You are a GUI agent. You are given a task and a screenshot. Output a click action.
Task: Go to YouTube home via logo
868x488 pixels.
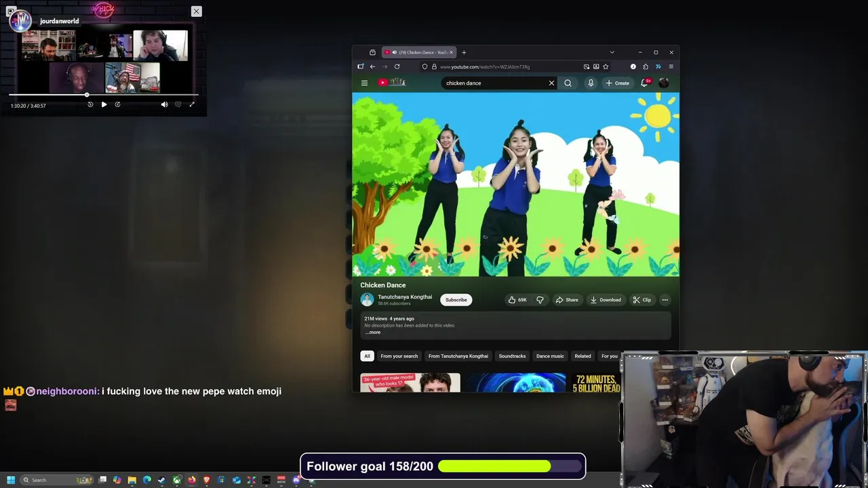pos(392,83)
